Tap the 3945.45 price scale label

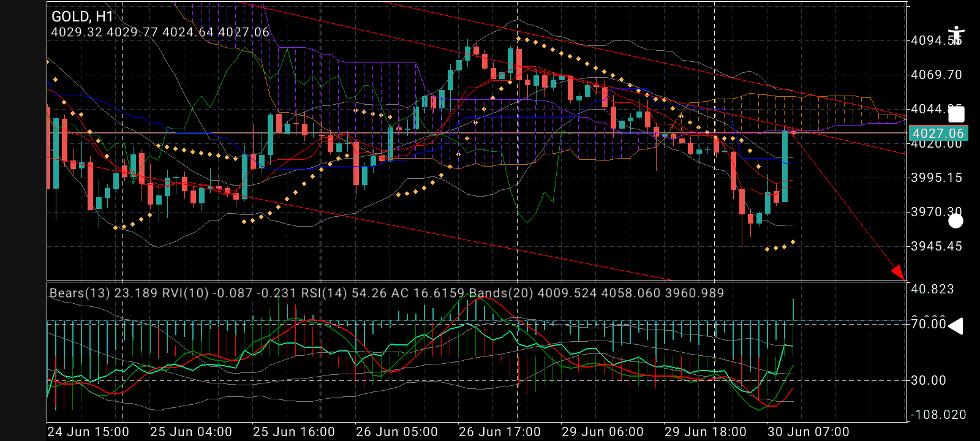937,246
